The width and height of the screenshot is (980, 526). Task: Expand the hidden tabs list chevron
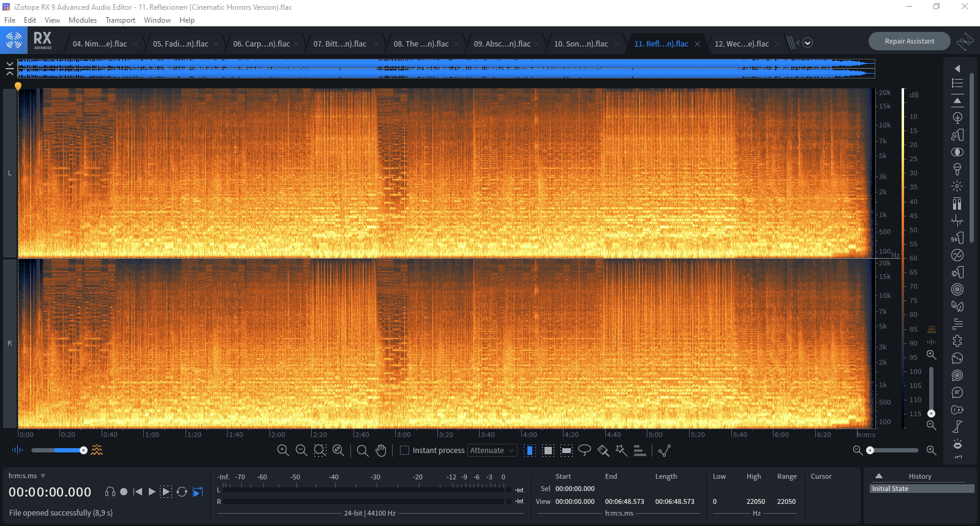click(807, 43)
